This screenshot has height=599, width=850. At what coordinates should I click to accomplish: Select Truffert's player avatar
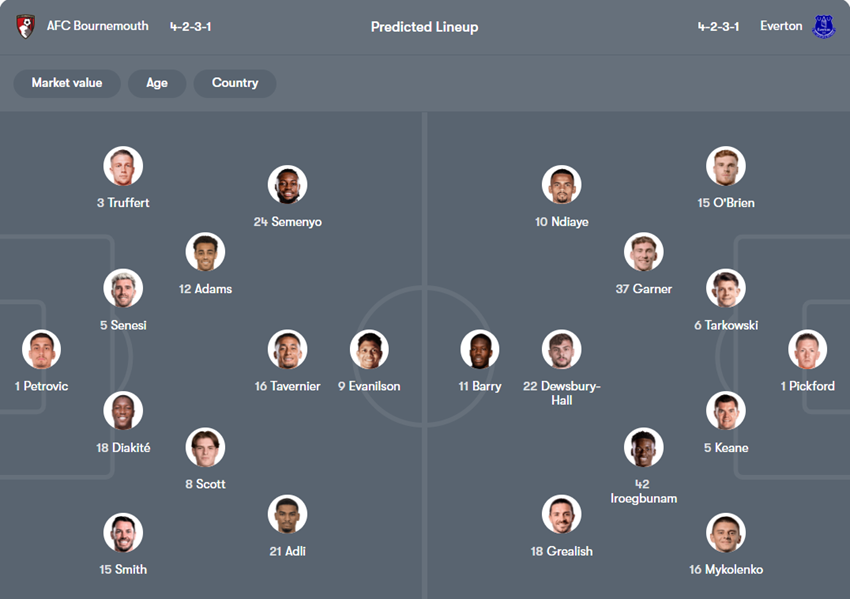click(x=123, y=167)
